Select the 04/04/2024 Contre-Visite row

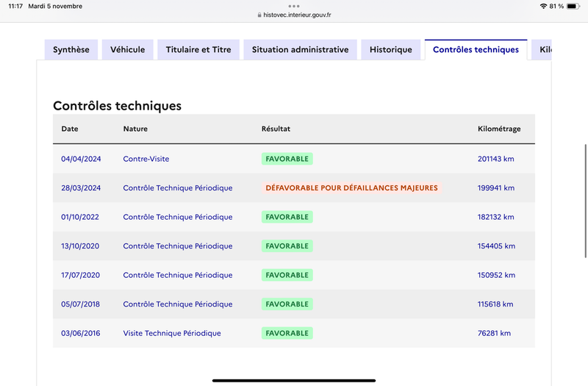point(293,159)
